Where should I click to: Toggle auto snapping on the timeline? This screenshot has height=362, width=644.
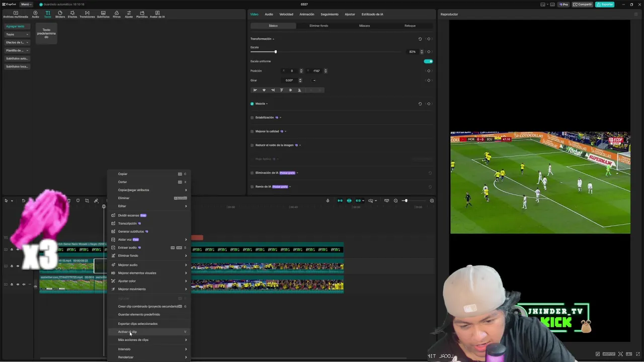(x=349, y=201)
